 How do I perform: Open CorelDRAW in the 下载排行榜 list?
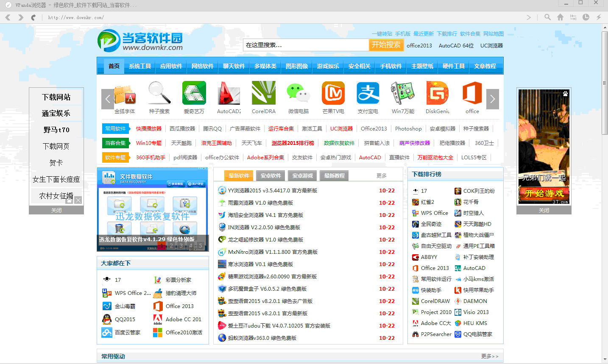pos(435,301)
